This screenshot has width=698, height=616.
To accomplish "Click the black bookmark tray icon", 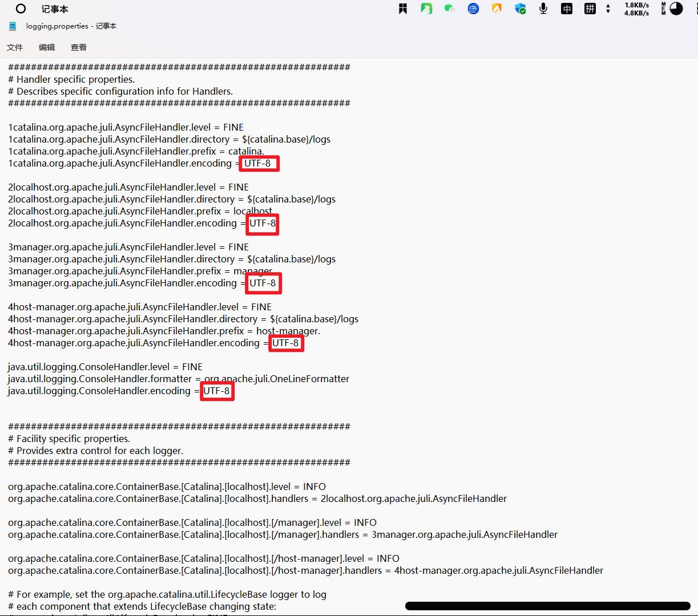I will tap(403, 9).
